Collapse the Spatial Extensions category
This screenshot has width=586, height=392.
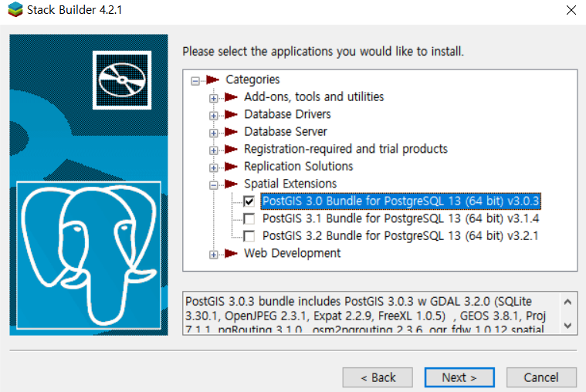coord(213,185)
